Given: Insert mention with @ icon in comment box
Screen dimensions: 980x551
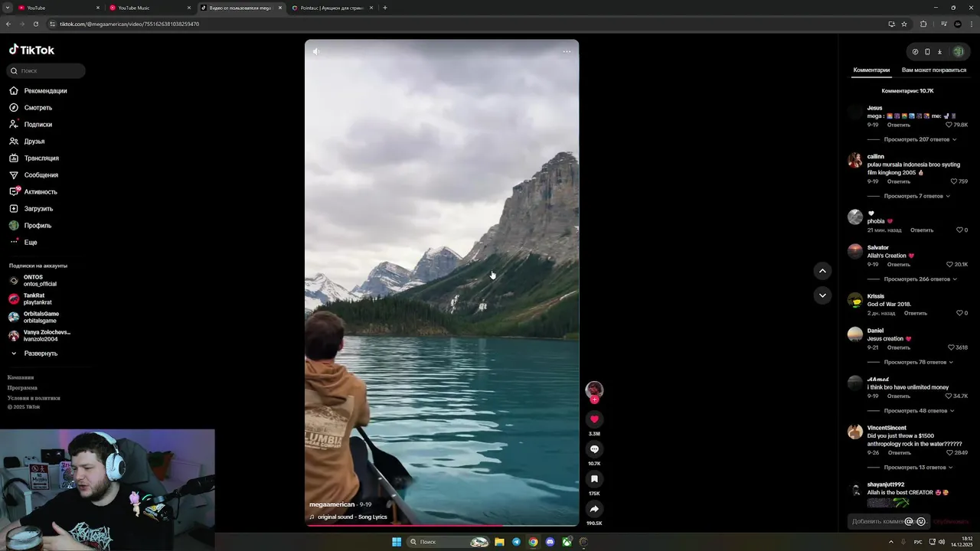Looking at the screenshot, I should pyautogui.click(x=909, y=522).
